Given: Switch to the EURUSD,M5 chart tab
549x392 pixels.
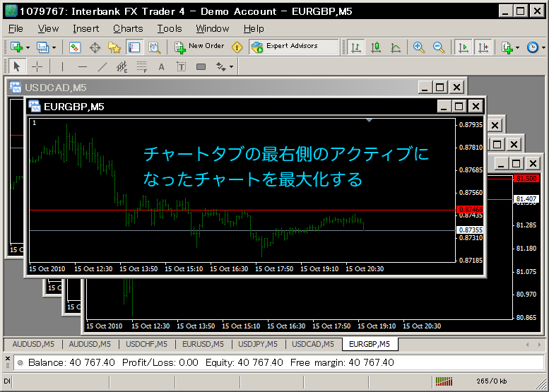Looking at the screenshot, I should (203, 344).
